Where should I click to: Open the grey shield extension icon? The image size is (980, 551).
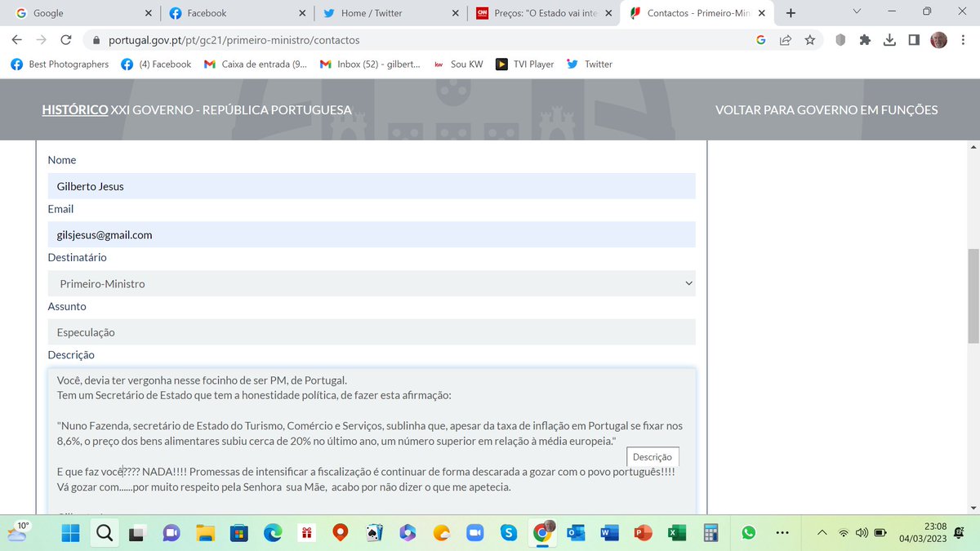click(x=840, y=39)
